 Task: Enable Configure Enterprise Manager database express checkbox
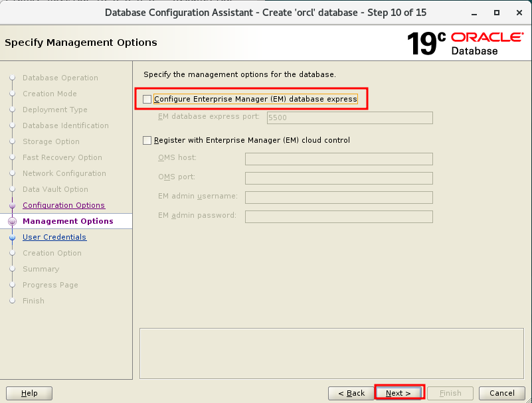[x=147, y=99]
